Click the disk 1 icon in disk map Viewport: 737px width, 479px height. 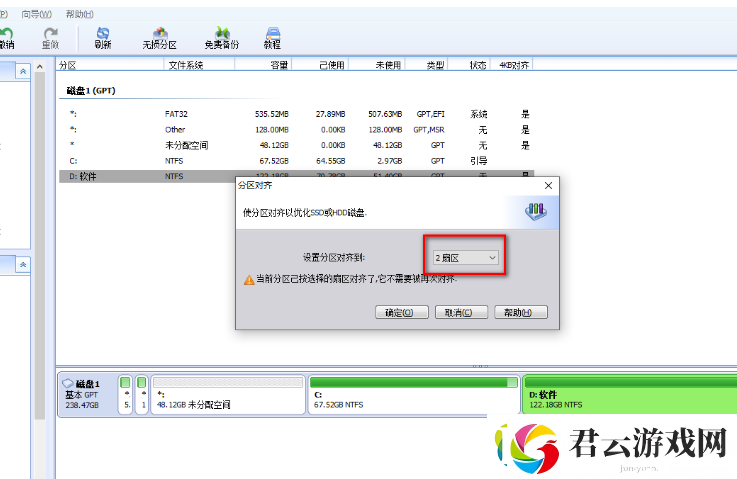click(68, 384)
